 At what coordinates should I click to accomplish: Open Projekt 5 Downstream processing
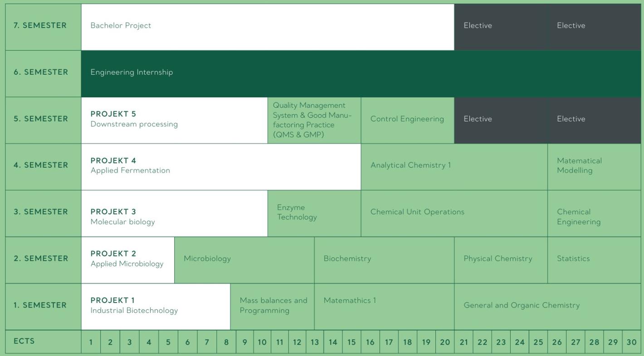coord(175,120)
